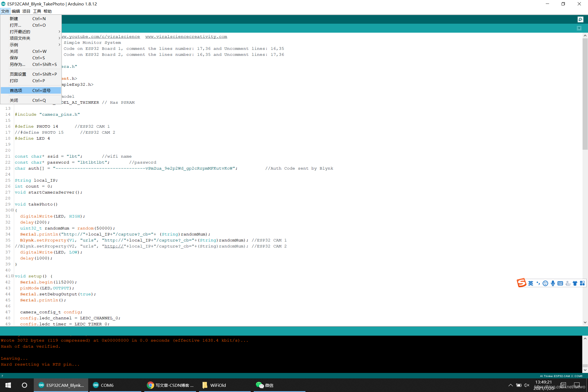Screen dimensions: 588x392
Task: Open the 编辑 menu
Action: click(x=16, y=11)
